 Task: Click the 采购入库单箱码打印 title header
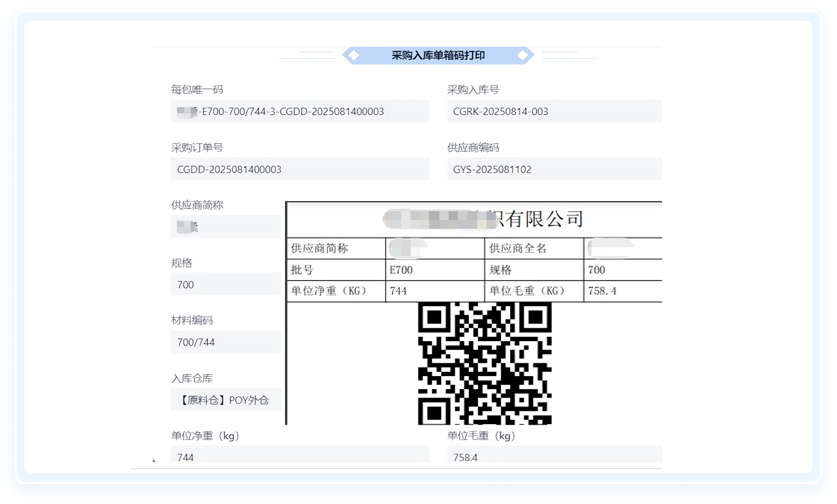point(438,55)
